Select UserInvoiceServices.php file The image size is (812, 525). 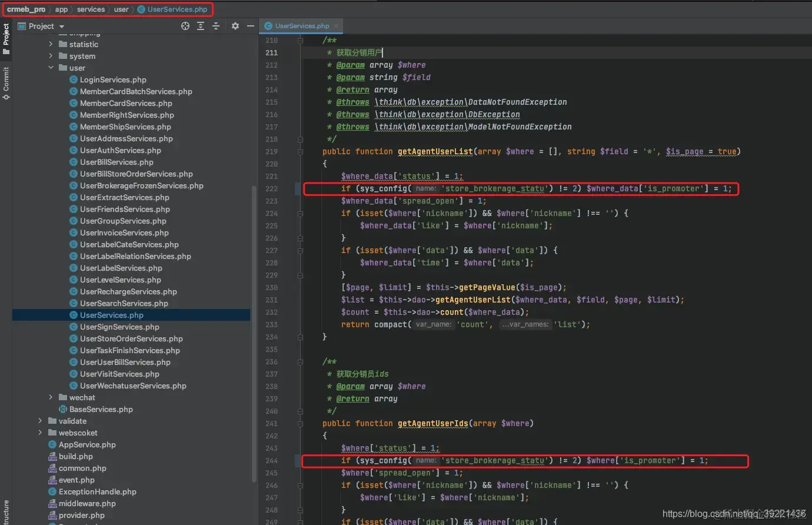[124, 232]
